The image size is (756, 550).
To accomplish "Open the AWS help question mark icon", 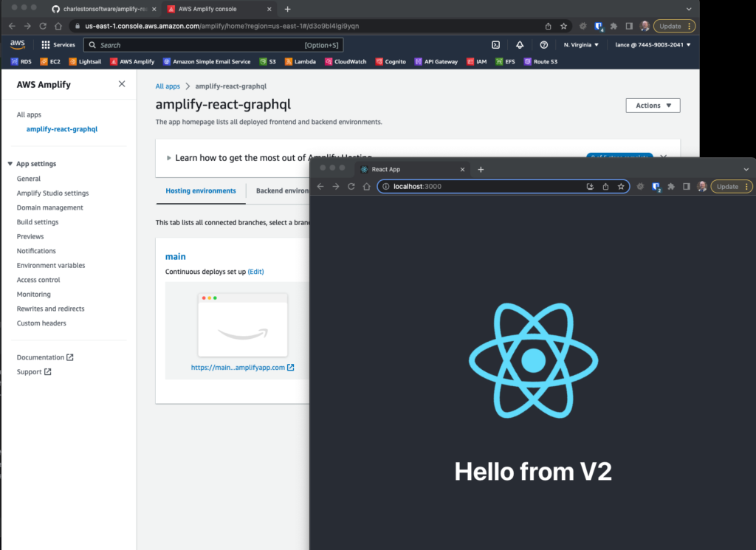I will (x=544, y=45).
